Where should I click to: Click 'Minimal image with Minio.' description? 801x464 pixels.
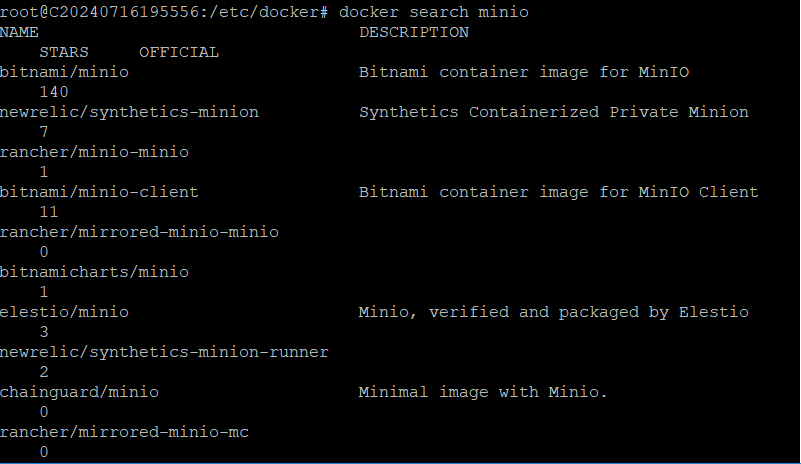pyautogui.click(x=483, y=392)
